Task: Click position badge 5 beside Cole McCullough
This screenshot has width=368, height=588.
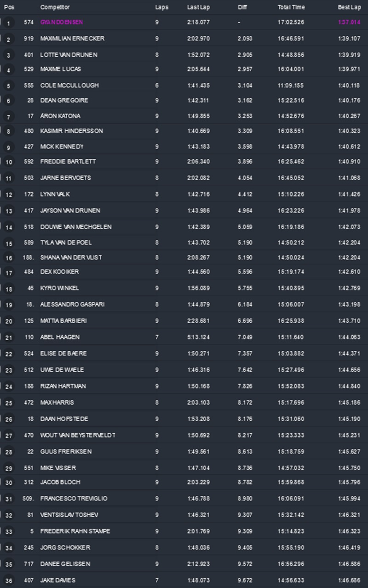Action: [8, 87]
